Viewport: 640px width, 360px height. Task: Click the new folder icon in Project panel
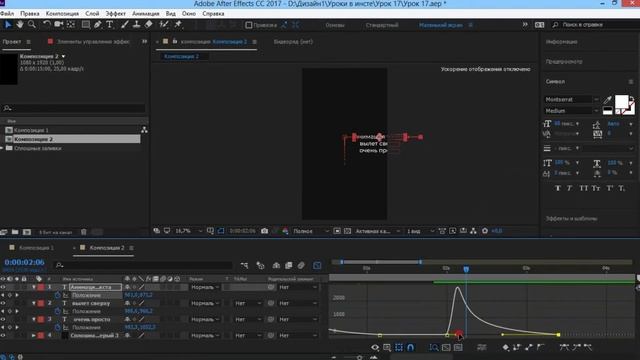[15, 232]
